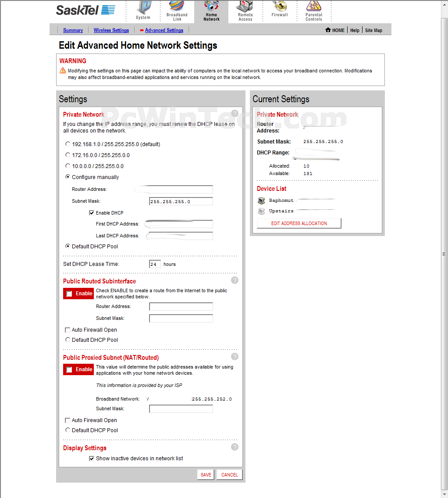Screen dimensions: 448x498
Task: Focus the Routed Subinterface Subnet Mask field
Action: pos(181,318)
